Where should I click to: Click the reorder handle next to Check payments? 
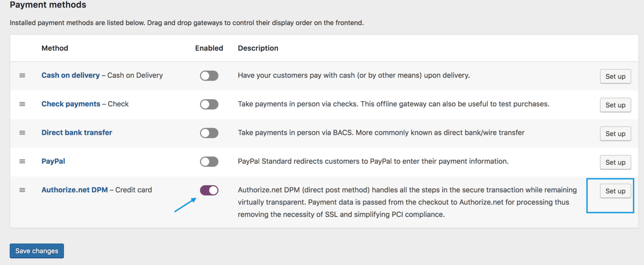[x=22, y=104]
